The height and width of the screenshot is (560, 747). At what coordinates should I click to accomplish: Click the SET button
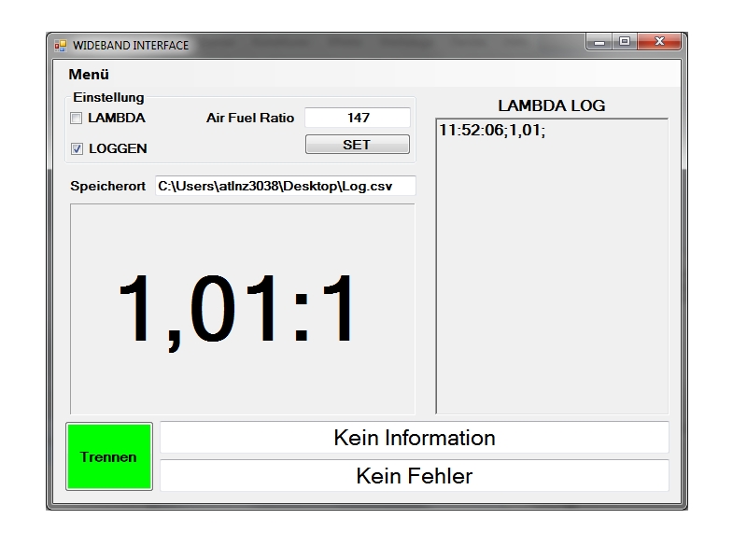tap(357, 144)
